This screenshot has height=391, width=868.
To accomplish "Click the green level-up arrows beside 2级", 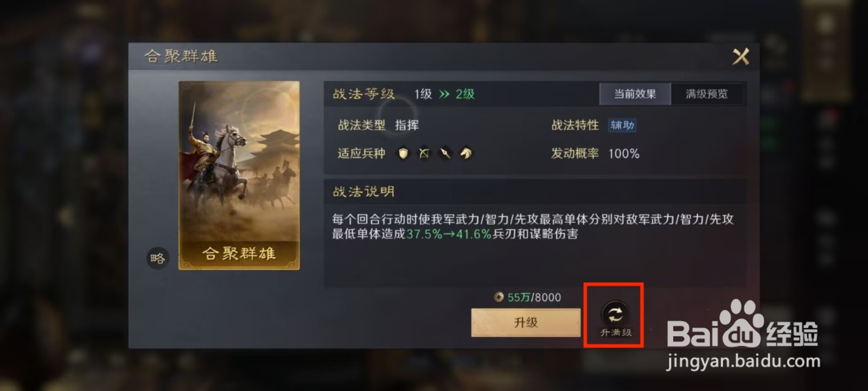I will click(x=444, y=94).
